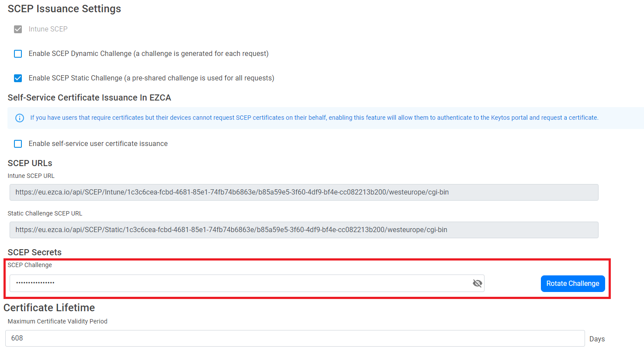Click the SCEP URLs heading
This screenshot has width=644, height=358.
pos(30,163)
